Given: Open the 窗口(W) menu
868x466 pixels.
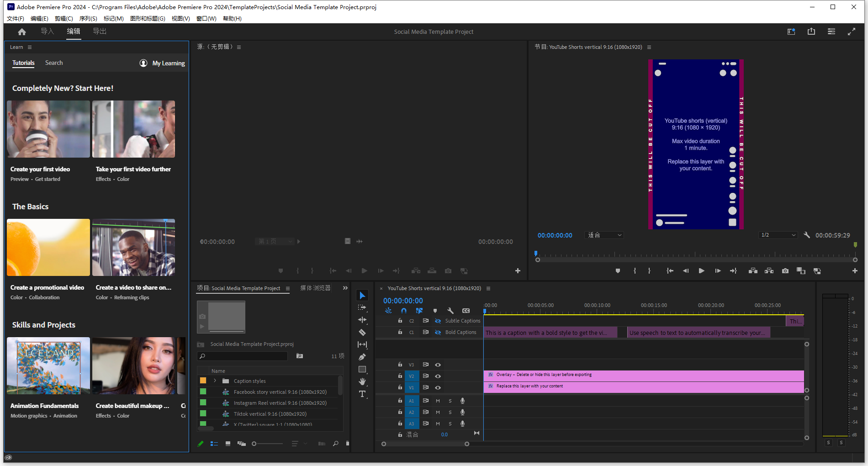Looking at the screenshot, I should (x=206, y=18).
